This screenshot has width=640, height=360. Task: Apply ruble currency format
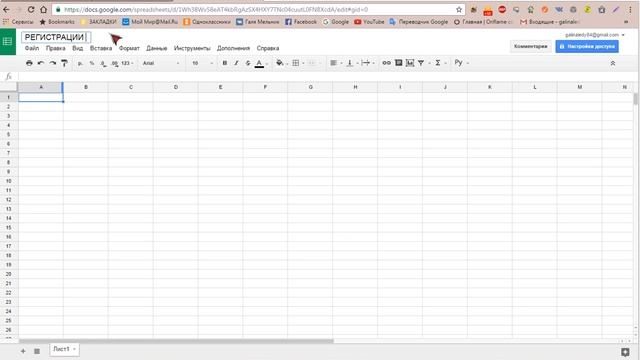80,63
